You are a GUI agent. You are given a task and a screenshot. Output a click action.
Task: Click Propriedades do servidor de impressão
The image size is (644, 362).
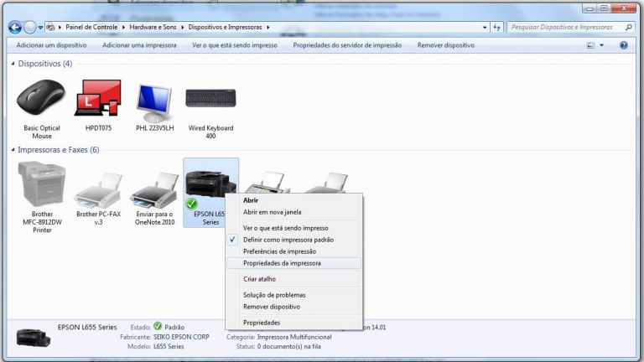coord(347,45)
